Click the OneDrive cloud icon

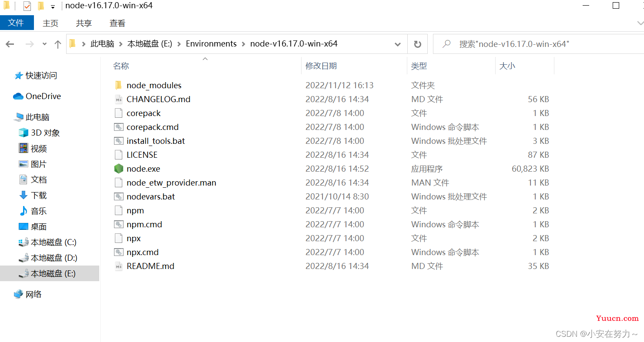(x=18, y=96)
